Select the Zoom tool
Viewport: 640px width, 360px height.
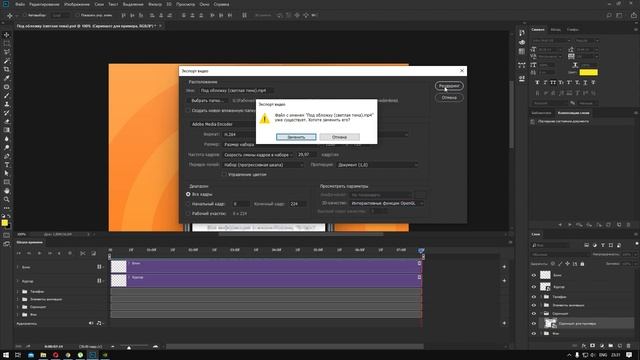7,199
